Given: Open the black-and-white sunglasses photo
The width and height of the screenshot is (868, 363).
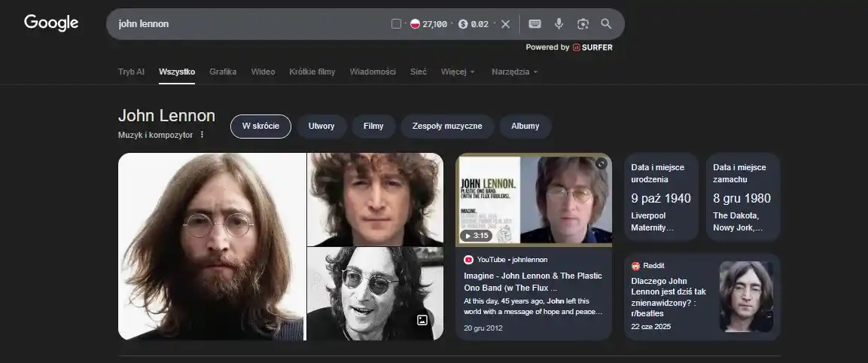Looking at the screenshot, I should 376,294.
